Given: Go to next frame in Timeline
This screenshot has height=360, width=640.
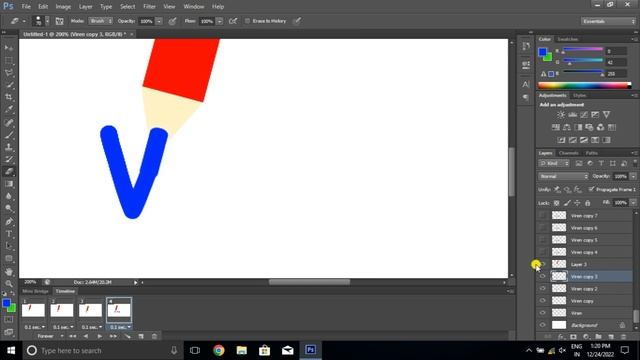Looking at the screenshot, I should tap(113, 336).
